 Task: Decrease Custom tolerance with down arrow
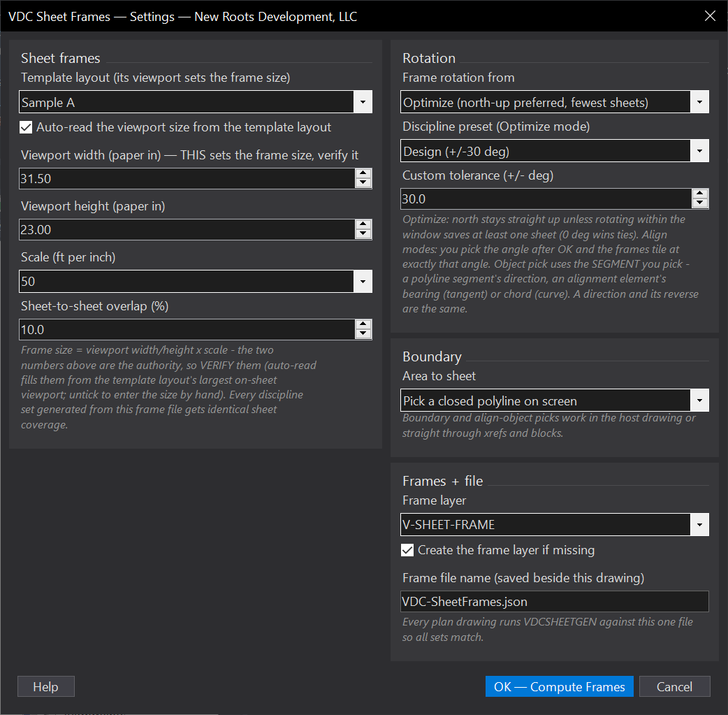[699, 204]
